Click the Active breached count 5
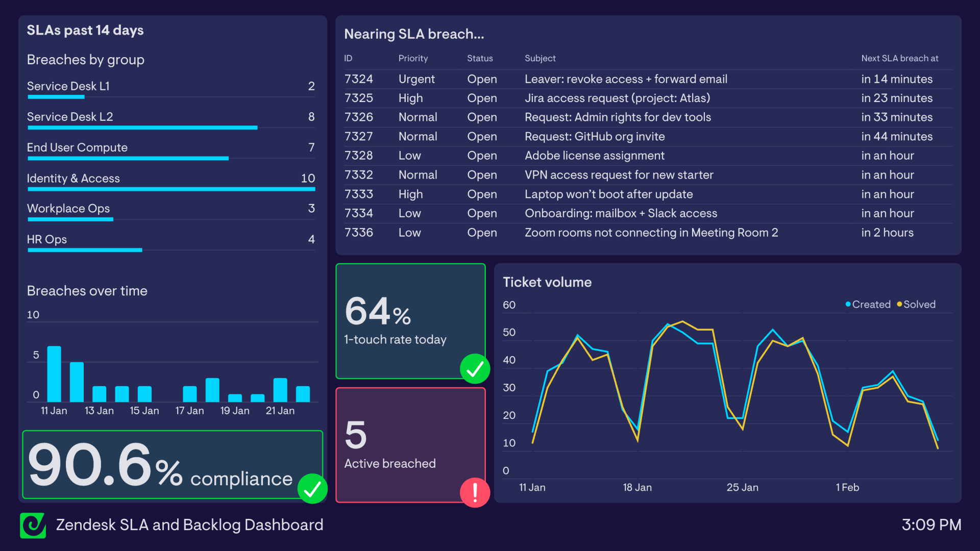 356,435
